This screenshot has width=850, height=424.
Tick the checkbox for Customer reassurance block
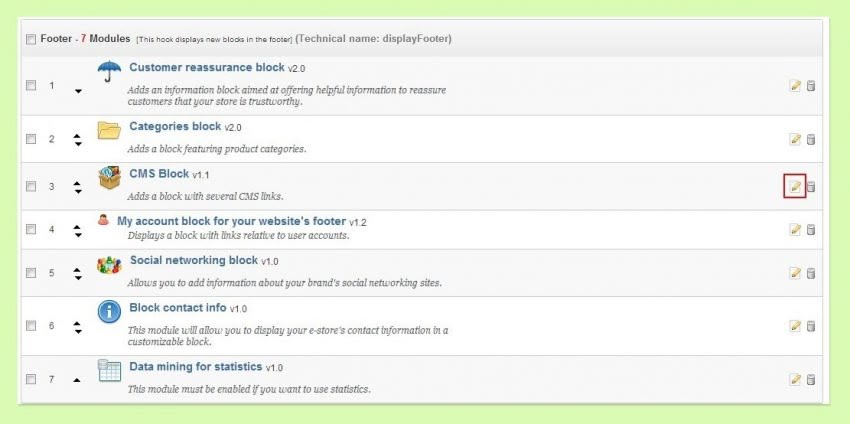[31, 85]
